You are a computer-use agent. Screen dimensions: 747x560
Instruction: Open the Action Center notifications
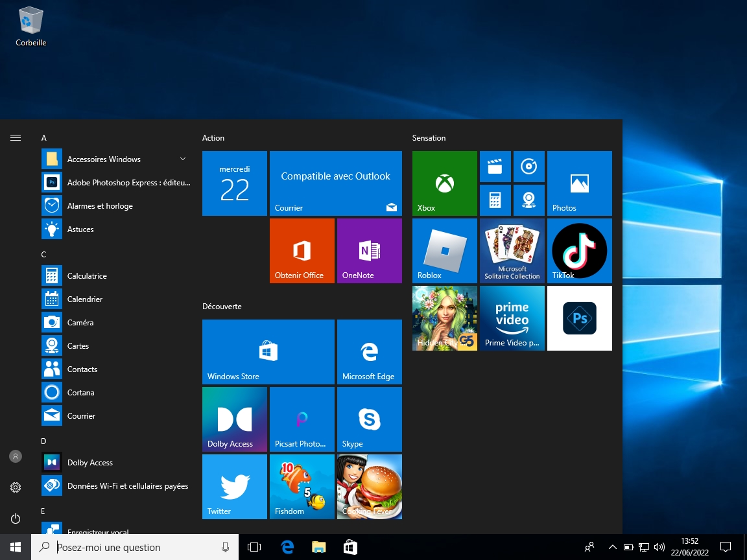click(x=726, y=547)
